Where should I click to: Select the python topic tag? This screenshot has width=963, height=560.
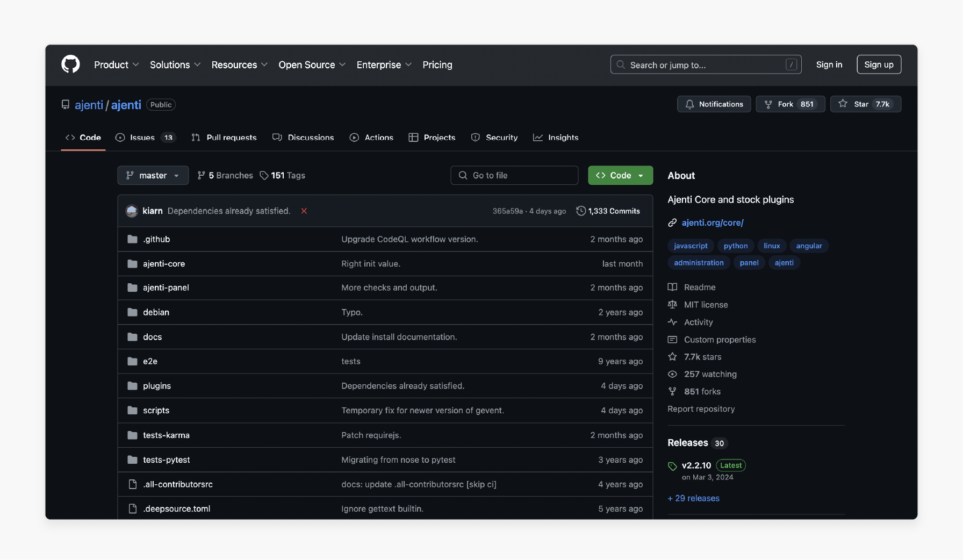(736, 246)
